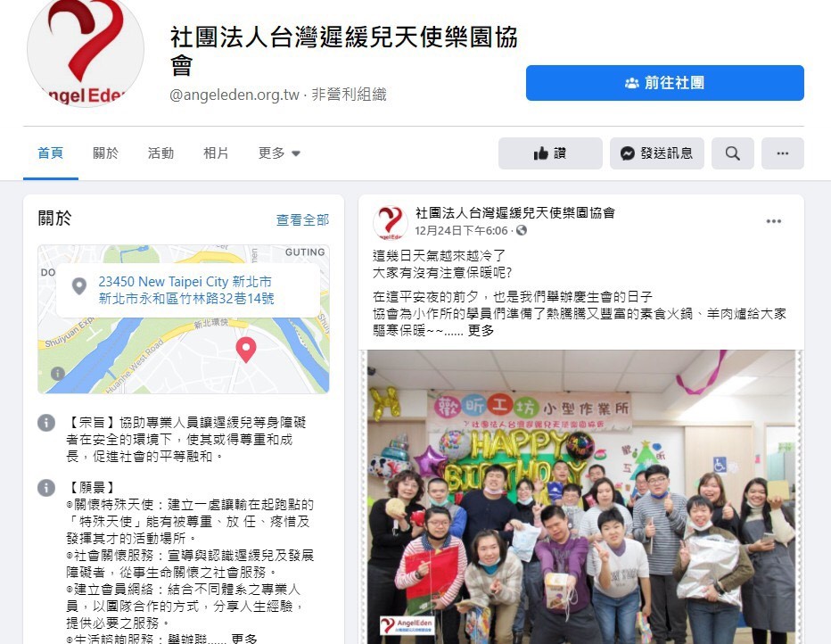The height and width of the screenshot is (644, 831).
Task: Click the page search magnifier icon
Action: (x=732, y=153)
